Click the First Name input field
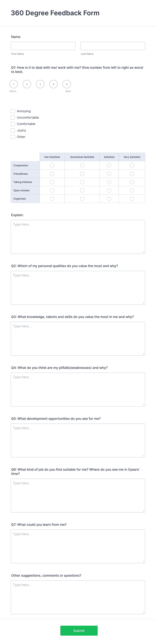This screenshot has width=156, height=644. tap(43, 46)
